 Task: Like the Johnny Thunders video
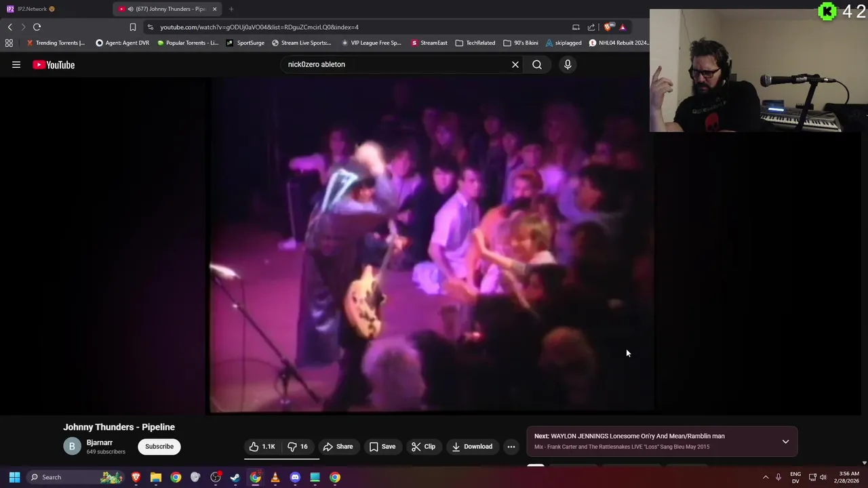point(262,447)
